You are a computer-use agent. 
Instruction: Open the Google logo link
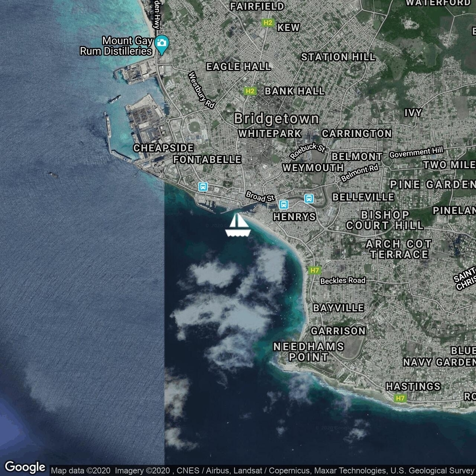tap(25, 467)
